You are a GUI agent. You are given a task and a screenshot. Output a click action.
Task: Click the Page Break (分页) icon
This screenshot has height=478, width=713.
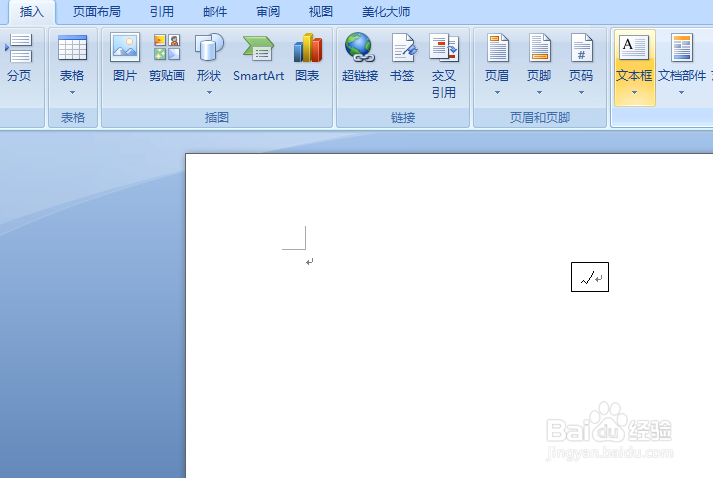[19, 48]
